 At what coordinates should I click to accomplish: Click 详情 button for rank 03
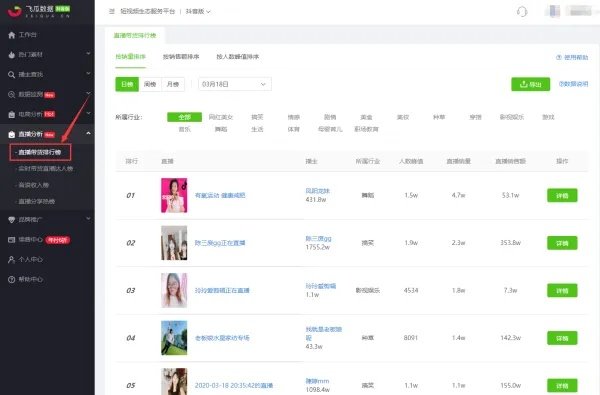[x=562, y=291]
